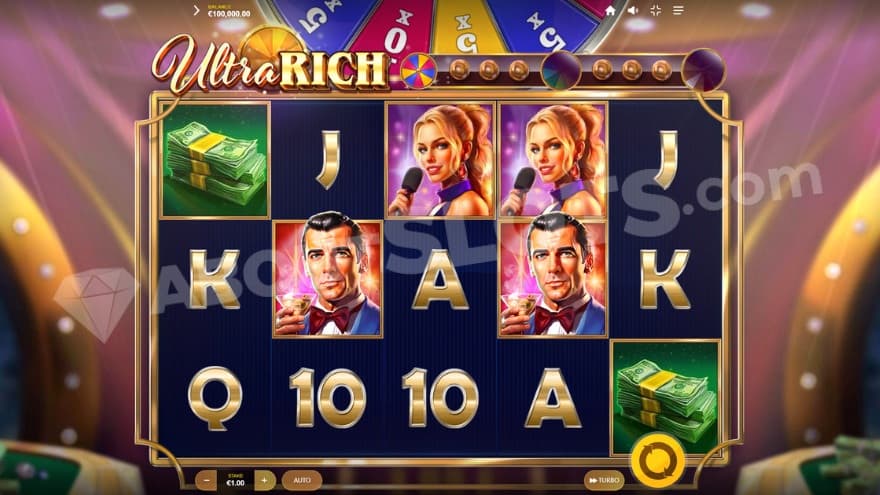Toggle fullscreen mode icon
The height and width of the screenshot is (495, 880).
[x=656, y=10]
